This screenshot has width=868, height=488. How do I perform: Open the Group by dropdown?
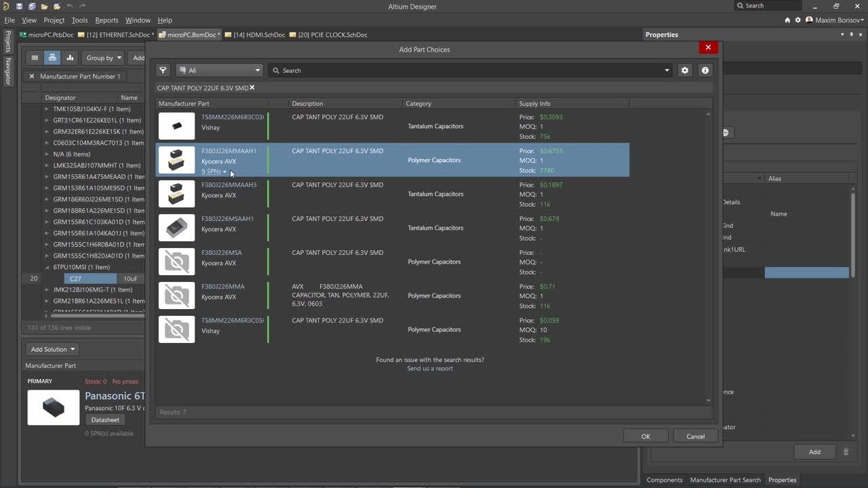point(104,58)
